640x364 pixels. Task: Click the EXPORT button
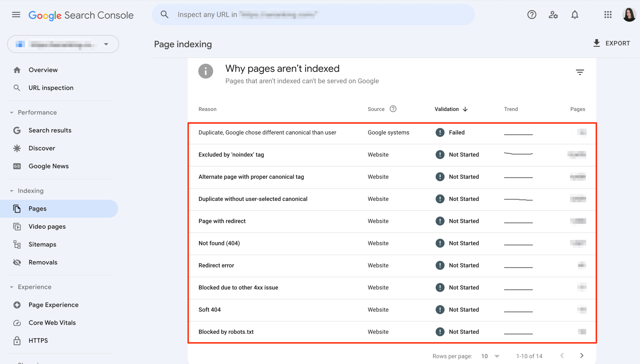611,43
